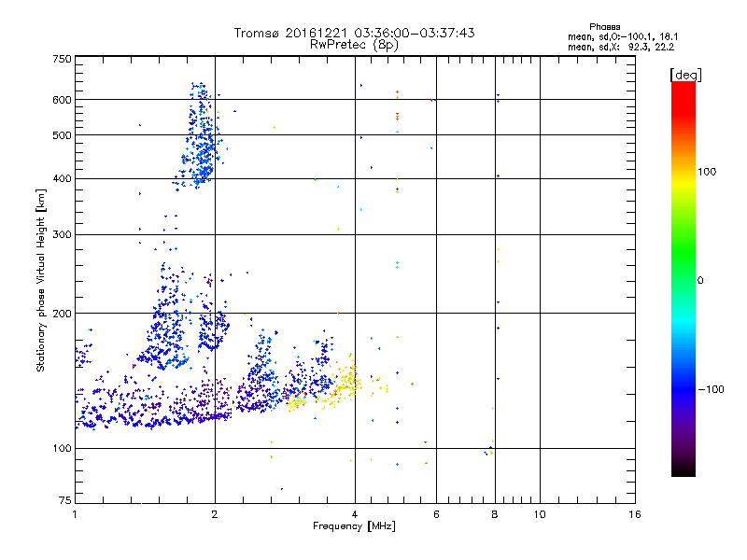Click the x-axis tick label '4'
Viewport: 747px width, 560px height.
[355, 514]
